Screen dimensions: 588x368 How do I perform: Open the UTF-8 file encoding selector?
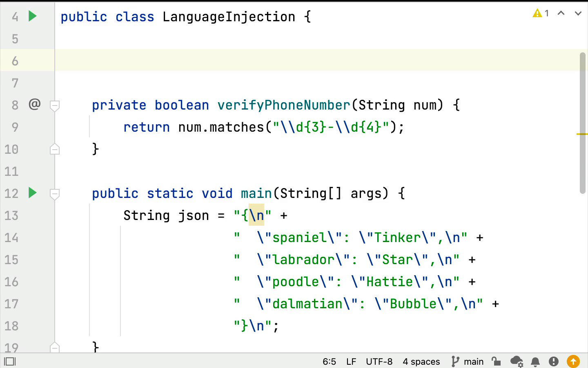click(379, 361)
